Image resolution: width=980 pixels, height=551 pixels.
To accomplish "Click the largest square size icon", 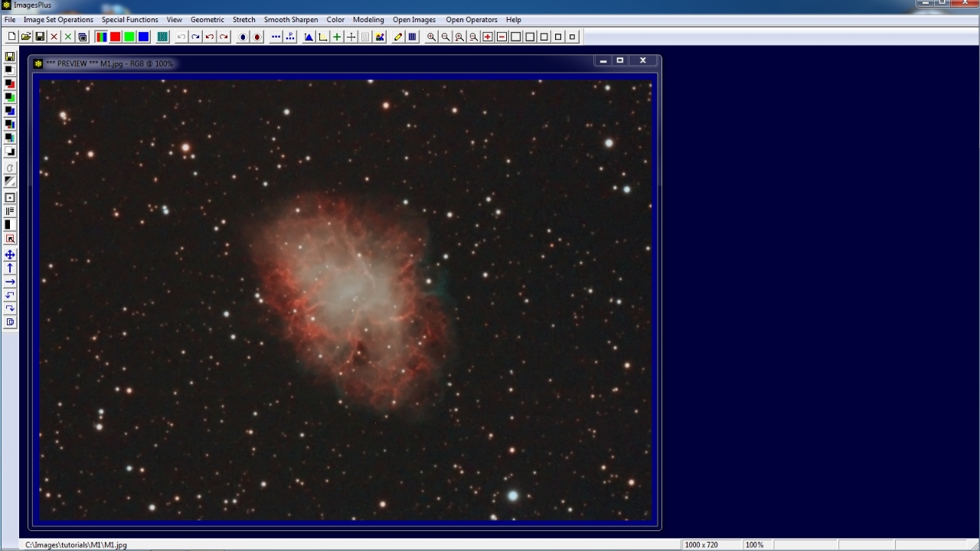I will (x=516, y=37).
